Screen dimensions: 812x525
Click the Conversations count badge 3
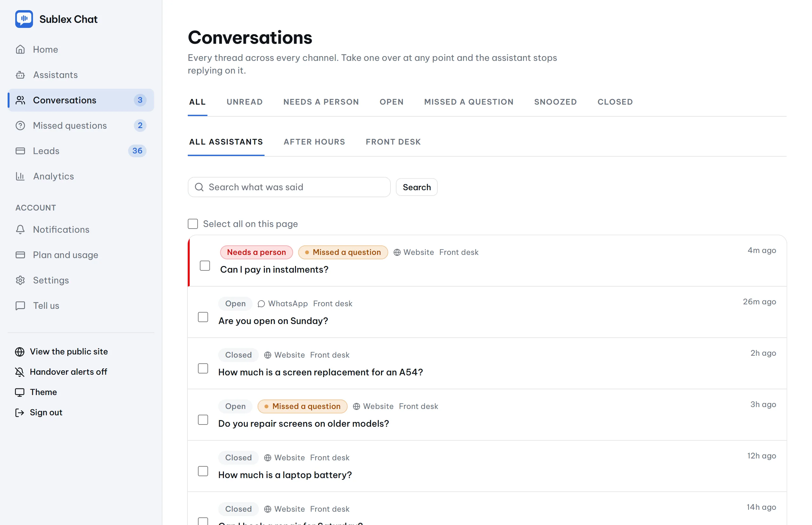pos(140,100)
